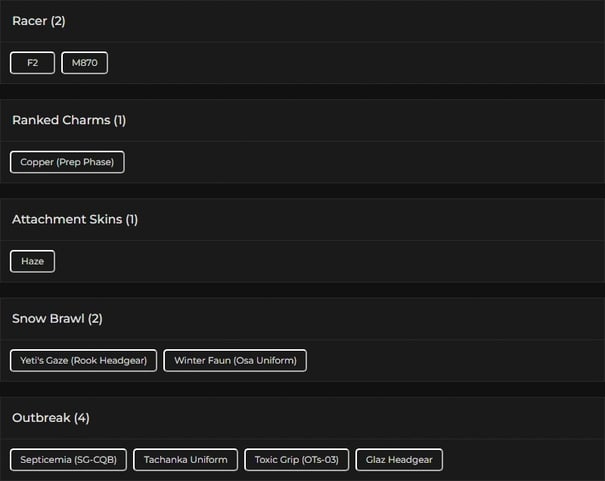
Task: Click the Septicemia (SG-CQB) tag
Action: coord(69,460)
